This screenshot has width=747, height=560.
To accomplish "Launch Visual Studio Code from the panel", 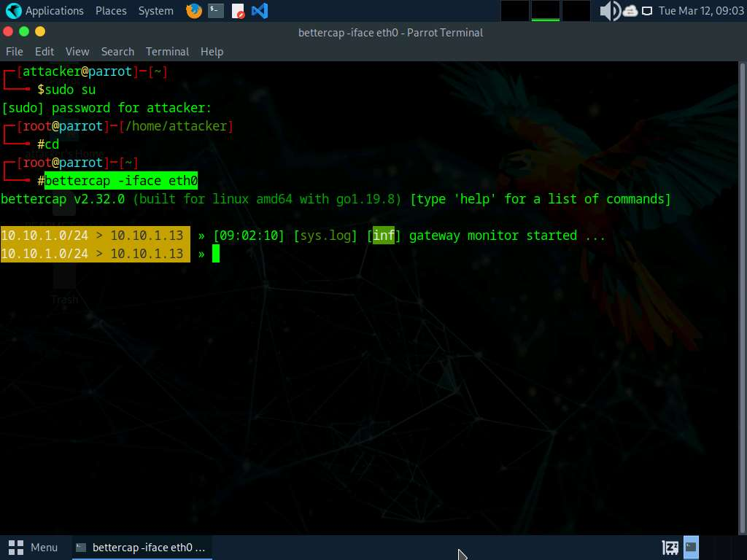I will click(x=259, y=11).
